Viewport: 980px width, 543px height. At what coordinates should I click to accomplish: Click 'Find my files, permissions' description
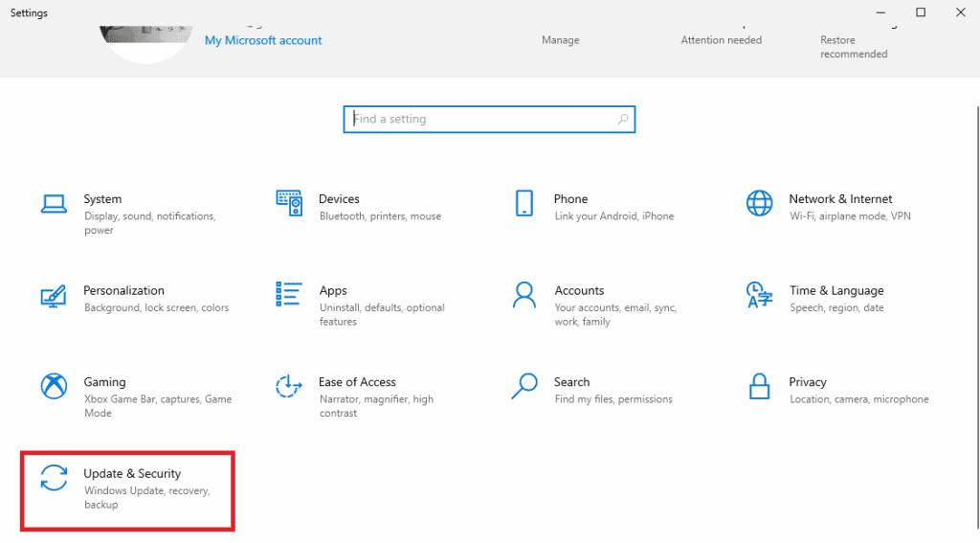613,398
